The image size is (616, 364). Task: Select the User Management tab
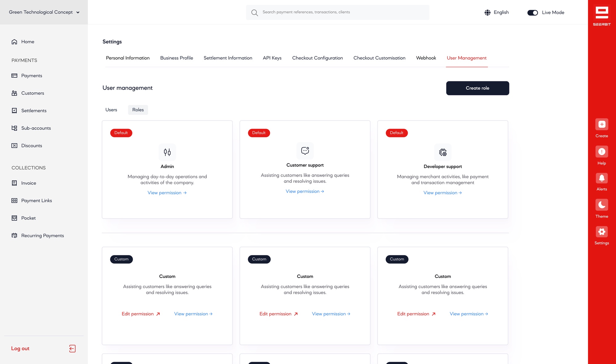coord(467,58)
